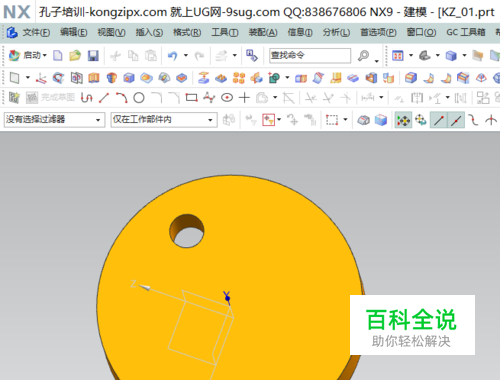Open the 格式(R) menu

pyautogui.click(x=187, y=33)
